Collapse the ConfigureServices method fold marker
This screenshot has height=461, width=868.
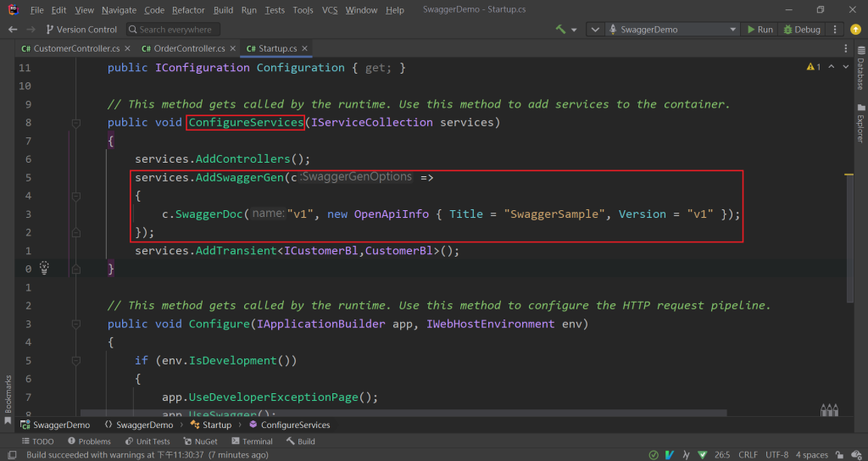(76, 123)
